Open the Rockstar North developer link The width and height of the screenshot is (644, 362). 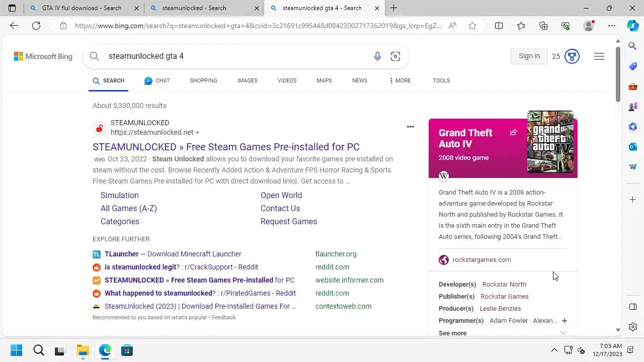pyautogui.click(x=504, y=285)
